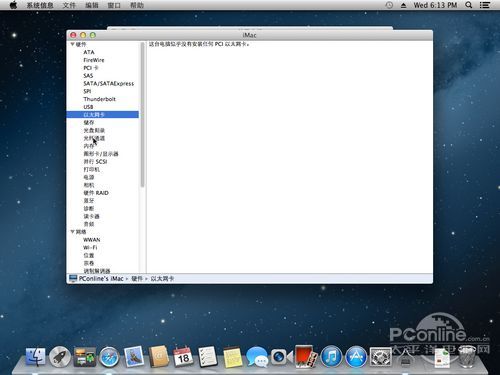Open the 窗口 menu in menu bar
The image size is (500, 375).
click(x=114, y=5)
